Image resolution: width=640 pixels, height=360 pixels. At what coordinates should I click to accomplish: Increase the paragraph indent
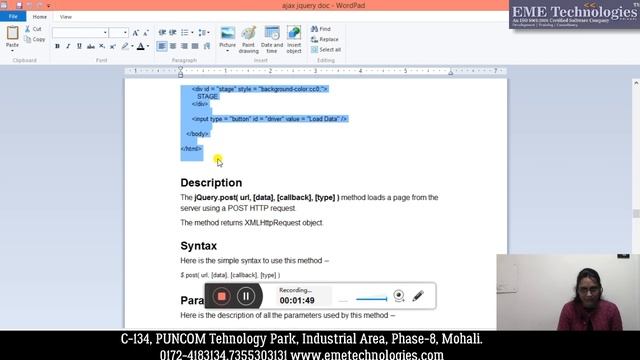click(x=173, y=33)
